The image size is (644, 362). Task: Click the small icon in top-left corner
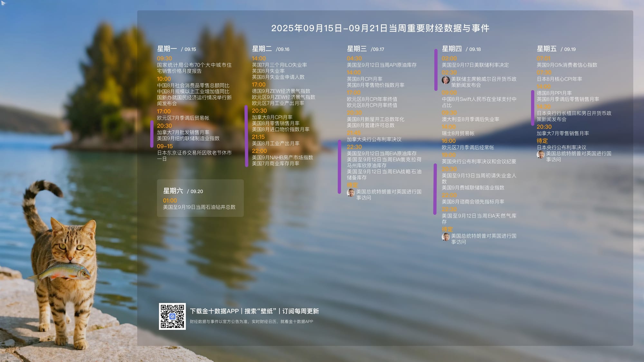(x=4, y=3)
